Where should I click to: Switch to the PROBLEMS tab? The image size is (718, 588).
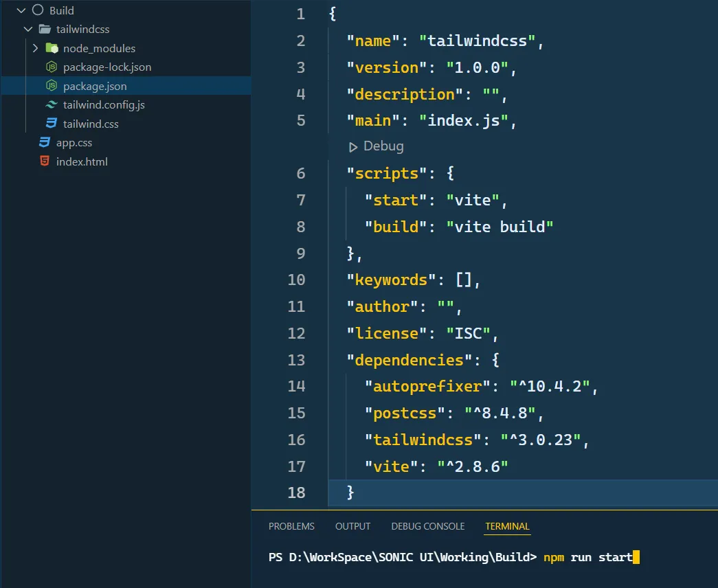(291, 526)
